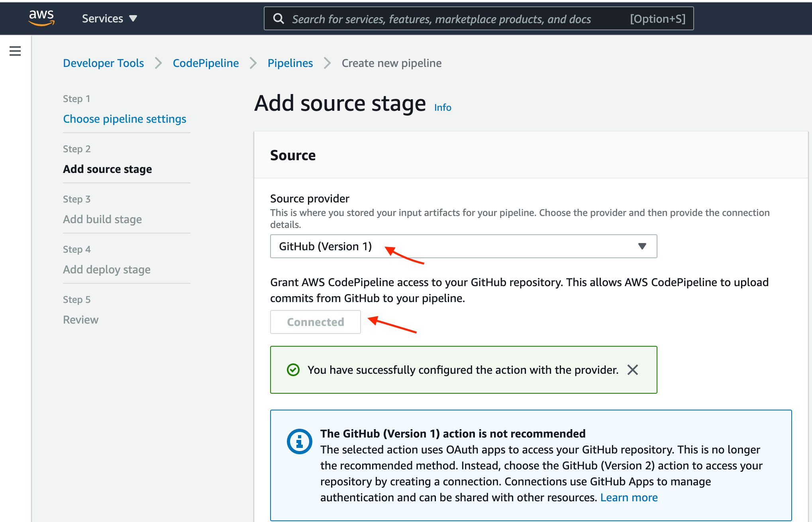Return to Choose pipeline settings step

tap(125, 119)
